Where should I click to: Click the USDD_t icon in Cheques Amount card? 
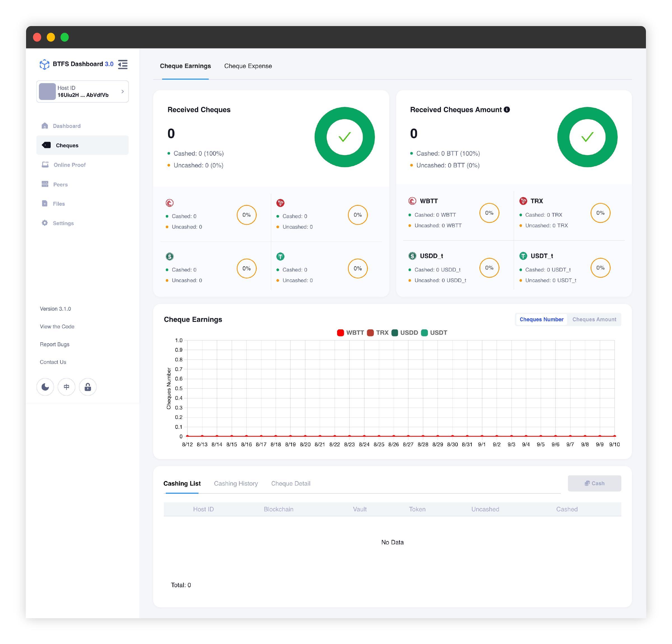click(412, 256)
